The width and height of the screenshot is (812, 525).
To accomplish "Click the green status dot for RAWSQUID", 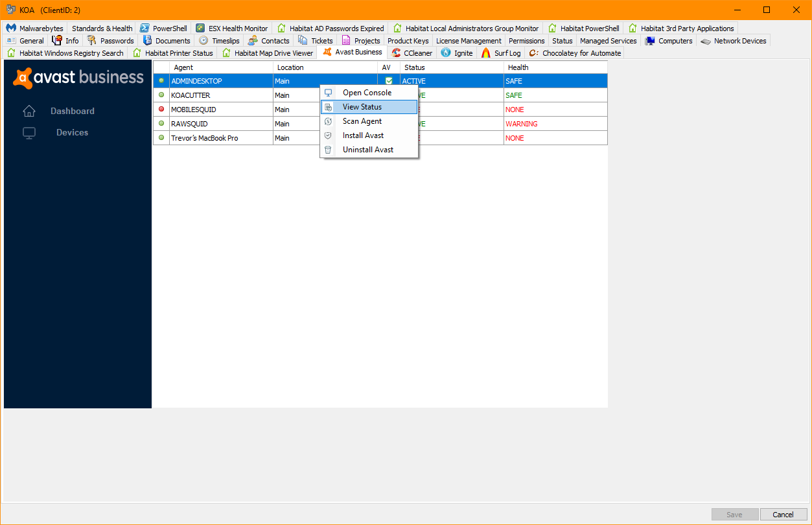I will 161,123.
